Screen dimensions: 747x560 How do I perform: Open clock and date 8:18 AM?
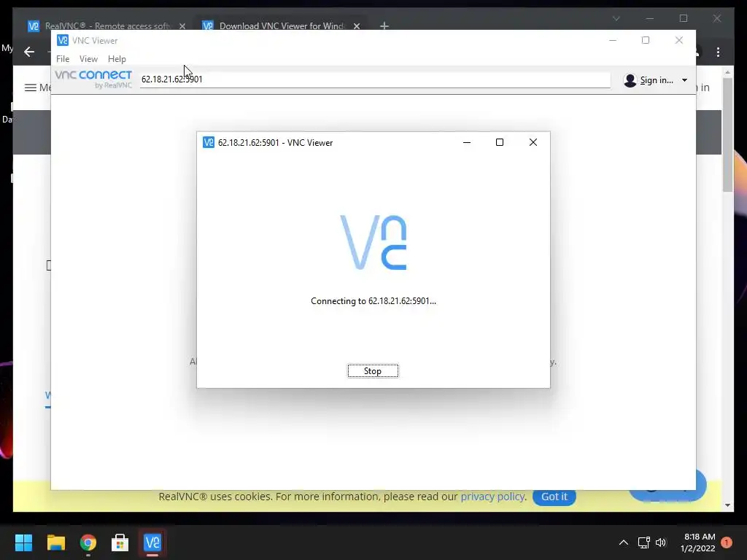click(x=698, y=542)
